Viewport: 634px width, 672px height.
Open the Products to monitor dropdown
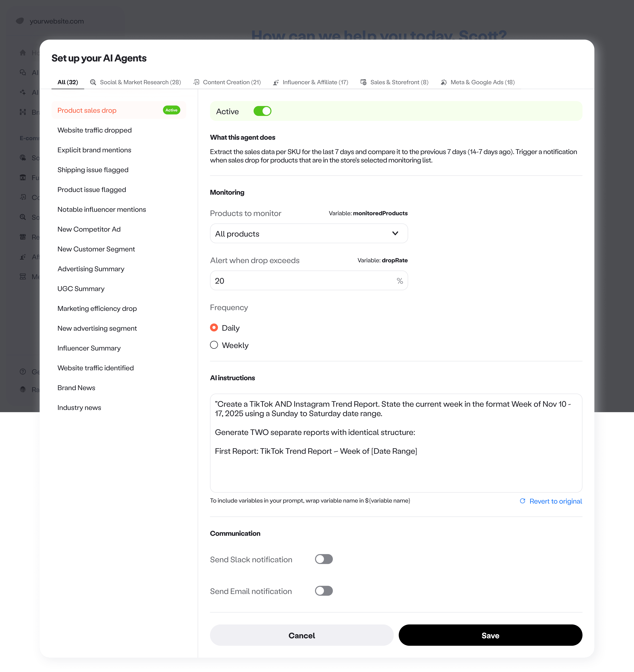(309, 234)
